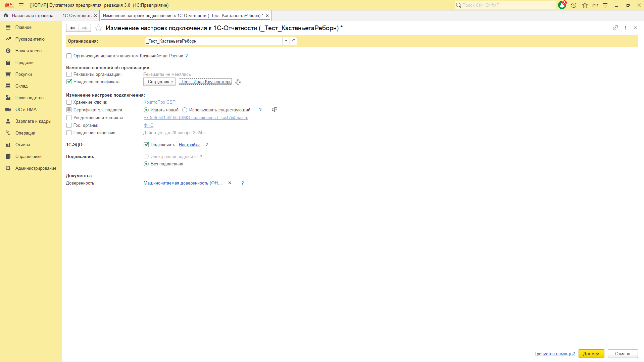Enable Гос. органы checkbox

click(69, 125)
